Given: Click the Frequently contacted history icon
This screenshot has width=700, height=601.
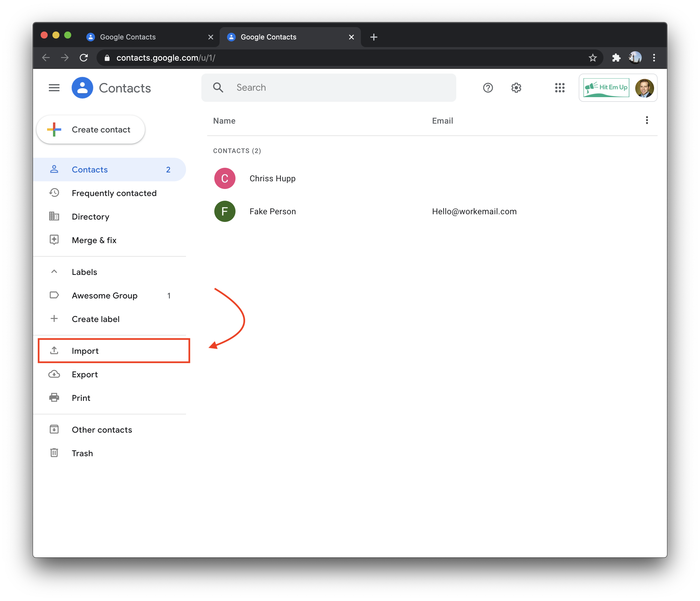Looking at the screenshot, I should (x=54, y=193).
